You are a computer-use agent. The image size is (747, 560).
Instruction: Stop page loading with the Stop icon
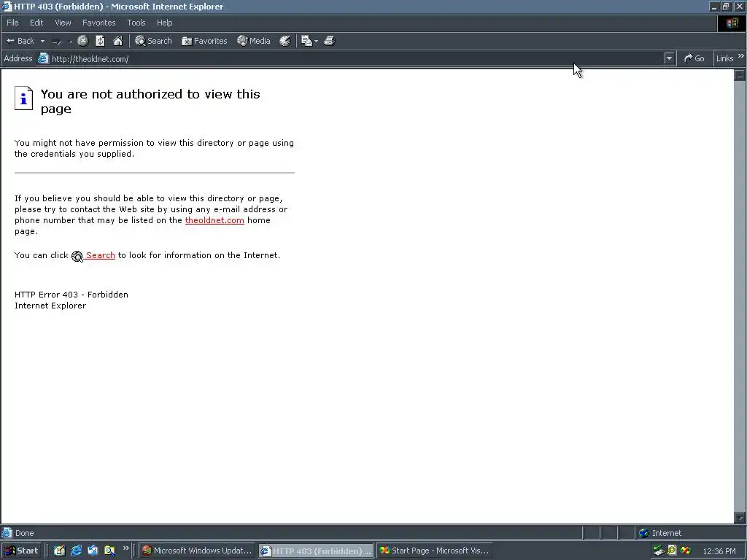click(83, 41)
